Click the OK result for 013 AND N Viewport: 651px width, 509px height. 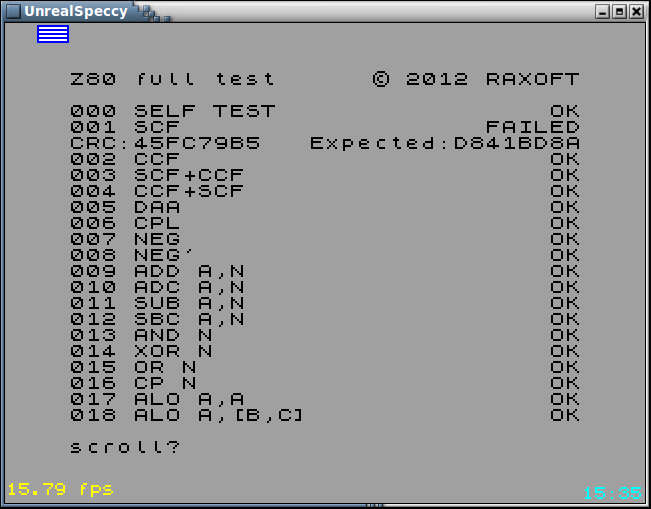point(564,335)
